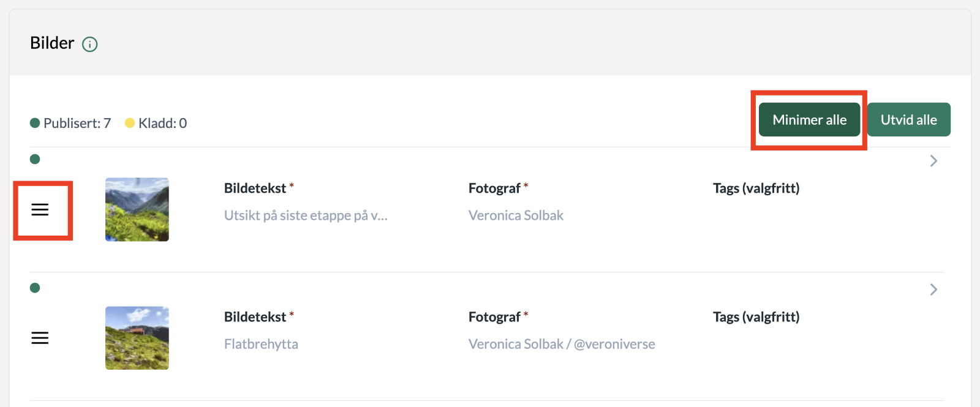The width and height of the screenshot is (980, 407).
Task: Edit the Flatbrehytta caption field
Action: [x=261, y=344]
